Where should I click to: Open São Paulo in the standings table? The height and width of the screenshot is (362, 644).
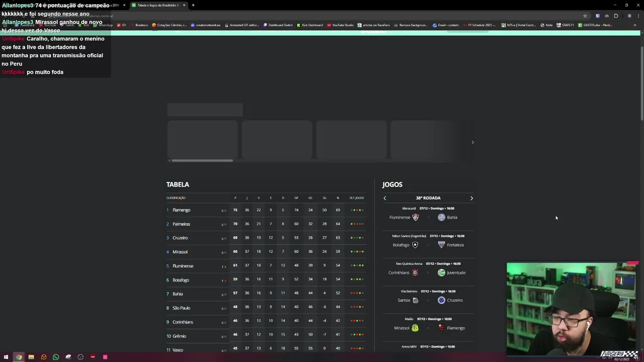click(x=181, y=308)
